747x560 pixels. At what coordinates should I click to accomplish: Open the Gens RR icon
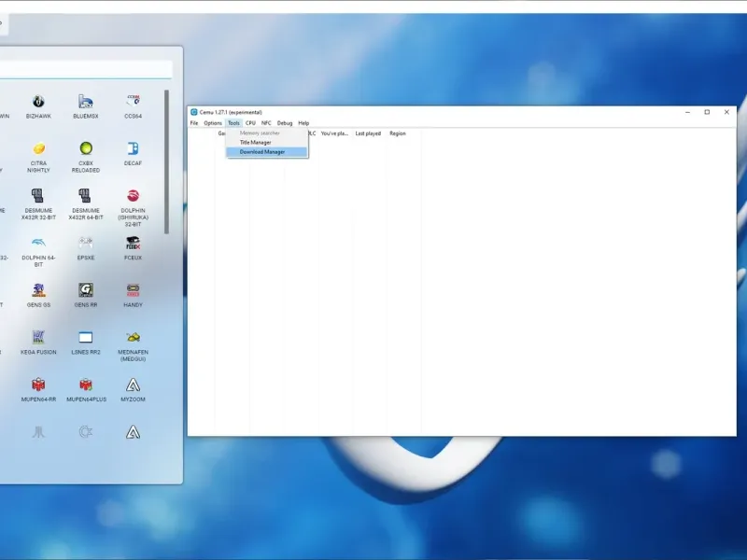tap(86, 290)
